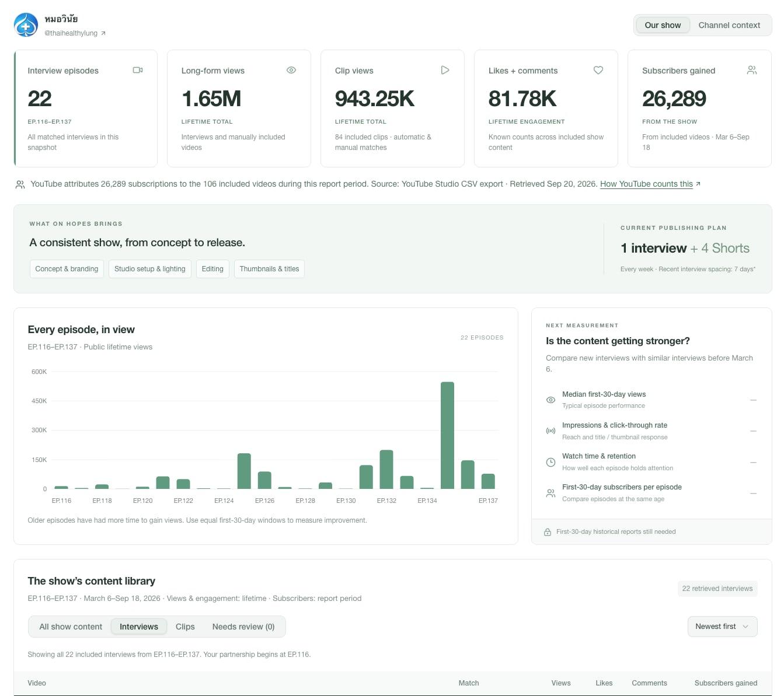The width and height of the screenshot is (784, 696).
Task: Click the video camera icon on Interview episodes
Action: (138, 70)
